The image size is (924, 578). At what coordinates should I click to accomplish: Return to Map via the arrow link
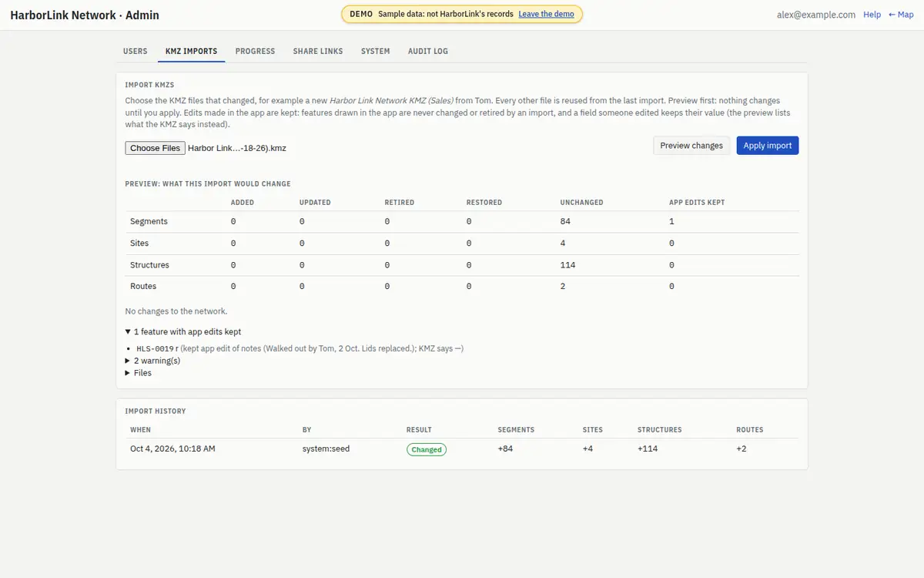click(901, 15)
